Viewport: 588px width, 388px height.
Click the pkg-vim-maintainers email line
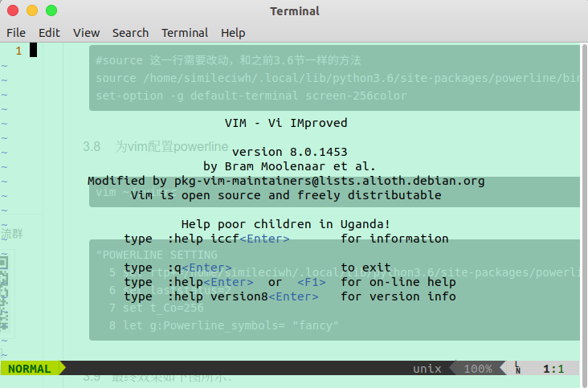coord(286,181)
